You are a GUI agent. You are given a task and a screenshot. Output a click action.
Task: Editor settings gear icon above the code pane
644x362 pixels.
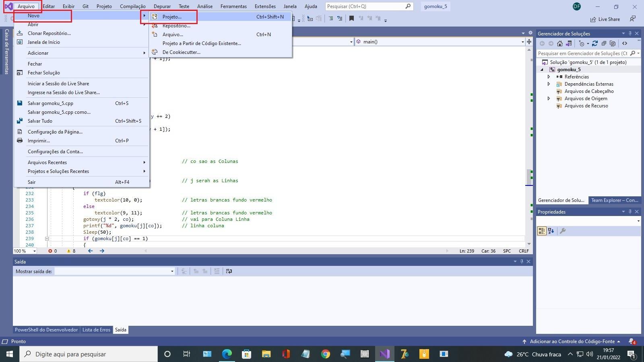530,33
